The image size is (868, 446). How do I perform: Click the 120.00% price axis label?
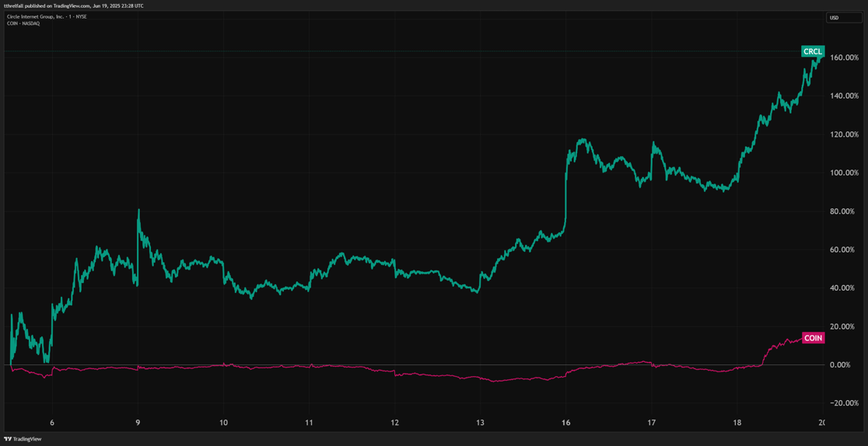[x=844, y=134]
